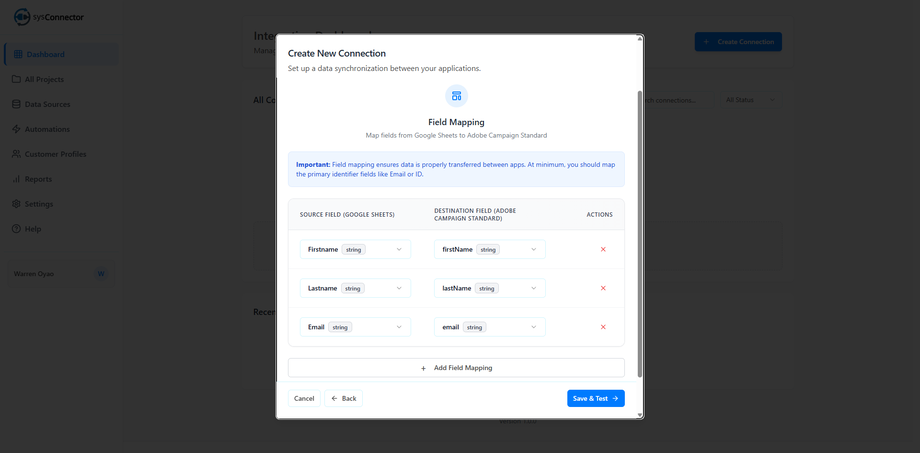Open the Email source field dropdown
The width and height of the screenshot is (920, 453).
tap(355, 327)
